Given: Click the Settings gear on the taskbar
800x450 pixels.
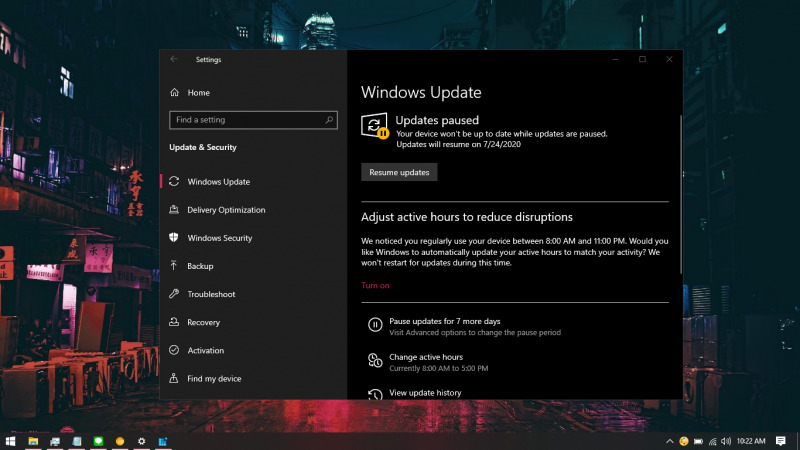Looking at the screenshot, I should [141, 441].
